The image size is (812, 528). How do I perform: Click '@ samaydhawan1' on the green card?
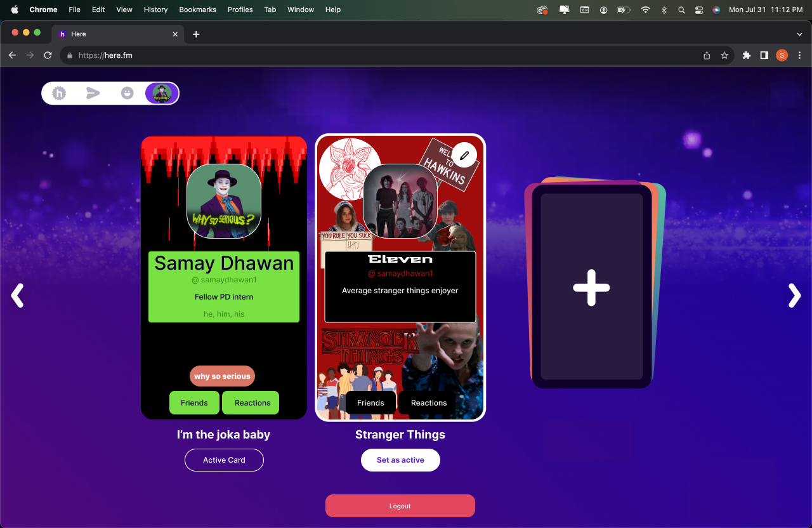tap(224, 280)
